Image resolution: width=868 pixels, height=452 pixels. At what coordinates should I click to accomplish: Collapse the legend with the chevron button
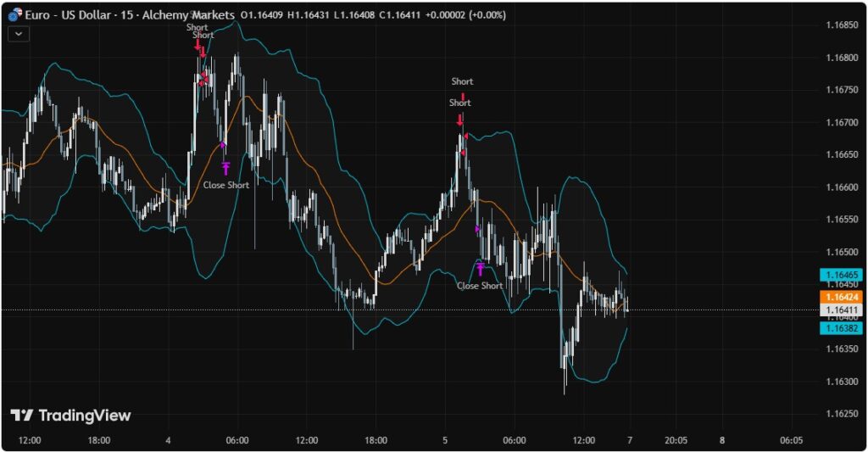(x=19, y=34)
